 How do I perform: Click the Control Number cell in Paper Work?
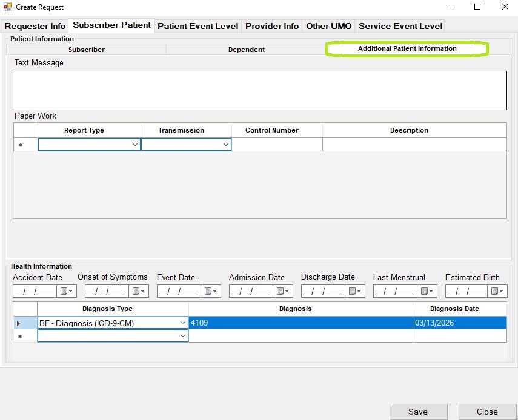277,145
